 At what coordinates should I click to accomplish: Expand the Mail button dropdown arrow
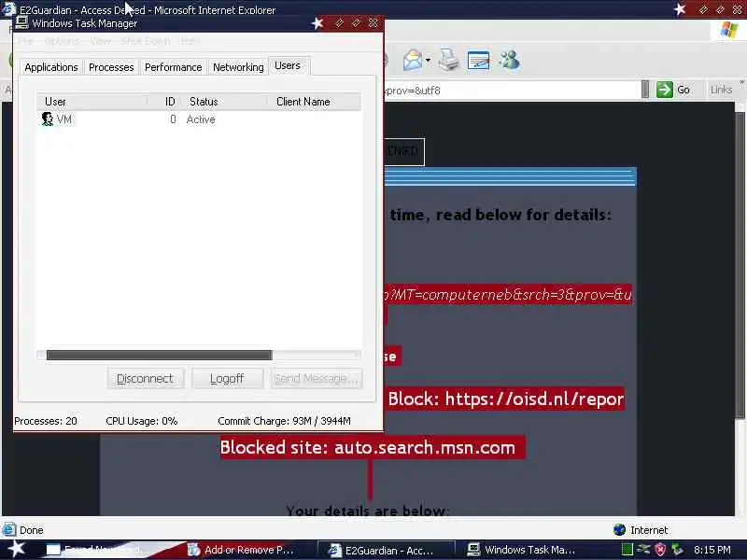pyautogui.click(x=428, y=61)
